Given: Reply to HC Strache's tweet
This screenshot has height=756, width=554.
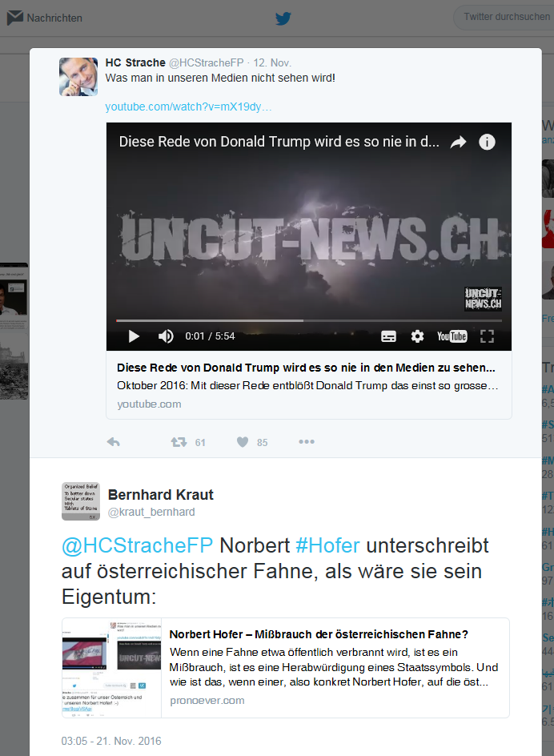Looking at the screenshot, I should [114, 441].
